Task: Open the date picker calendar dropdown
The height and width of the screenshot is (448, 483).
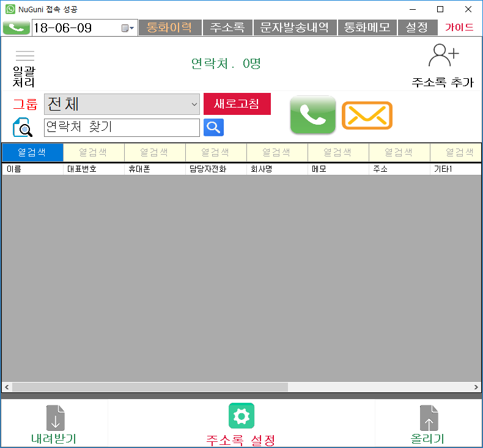Action: coord(128,28)
